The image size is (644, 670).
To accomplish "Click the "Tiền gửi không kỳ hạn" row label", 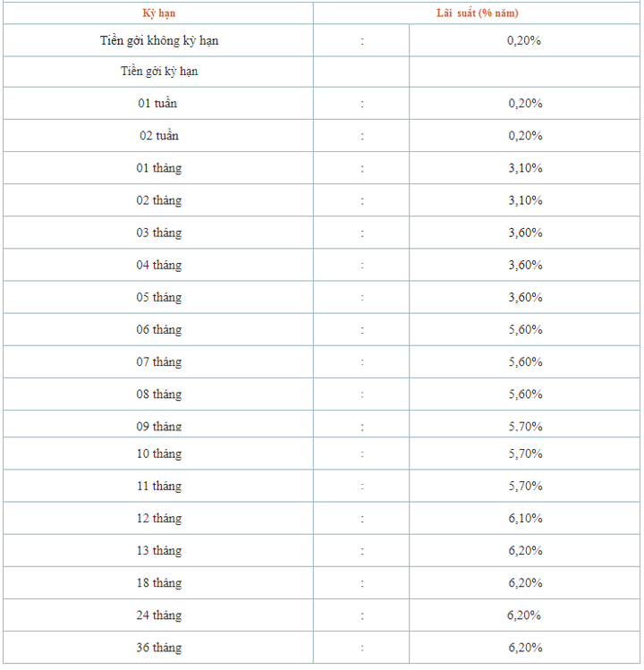I will 159,40.
